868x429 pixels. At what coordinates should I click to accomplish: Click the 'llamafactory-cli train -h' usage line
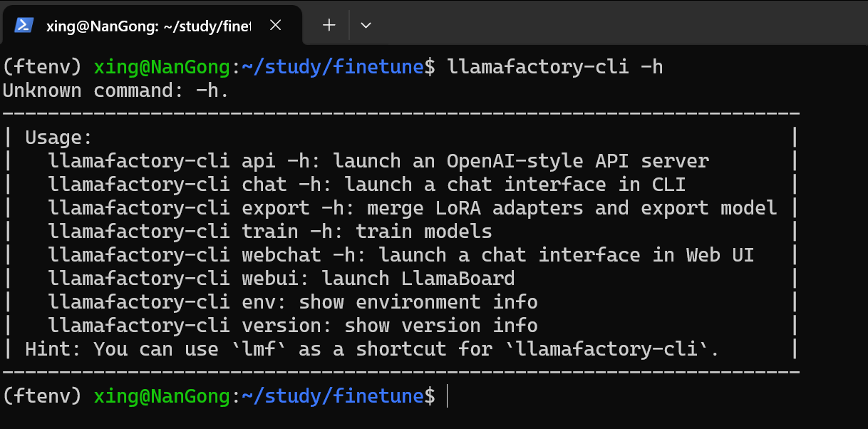coord(270,232)
